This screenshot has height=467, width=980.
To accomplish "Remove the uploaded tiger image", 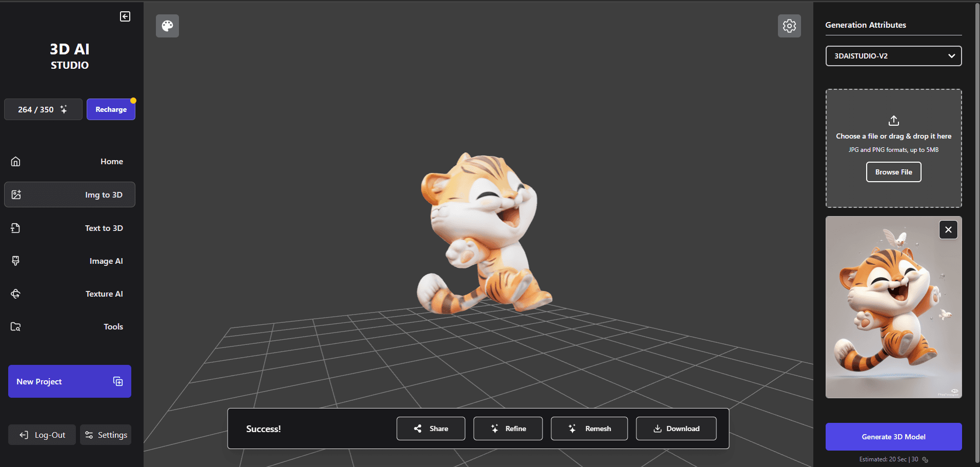I will click(x=948, y=229).
